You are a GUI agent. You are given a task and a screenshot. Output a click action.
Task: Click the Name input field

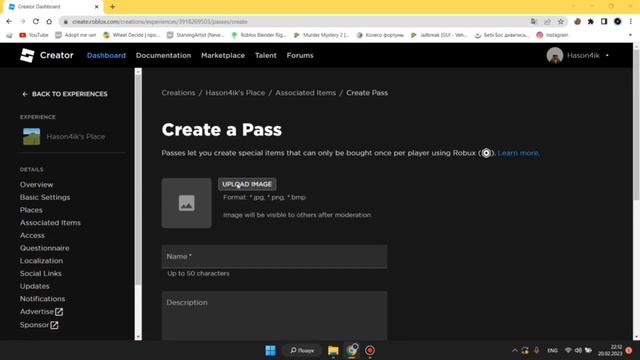click(274, 256)
